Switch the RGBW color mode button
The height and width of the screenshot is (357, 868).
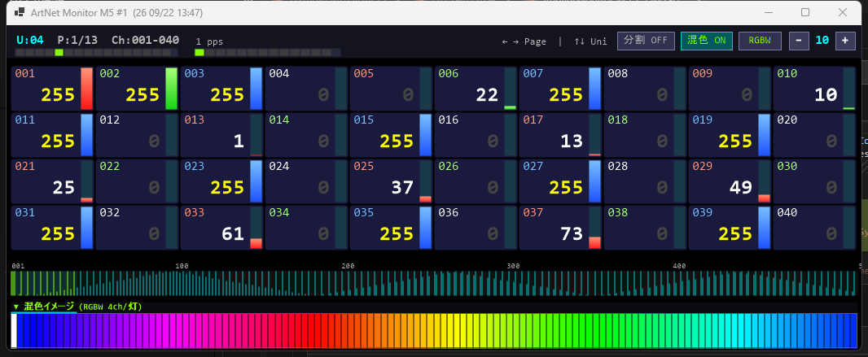point(760,41)
